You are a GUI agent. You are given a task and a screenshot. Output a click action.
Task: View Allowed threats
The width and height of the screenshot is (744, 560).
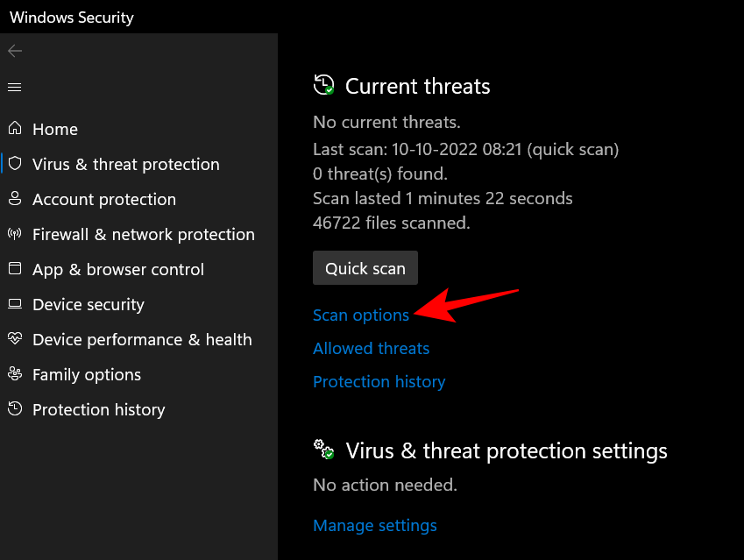tap(371, 348)
